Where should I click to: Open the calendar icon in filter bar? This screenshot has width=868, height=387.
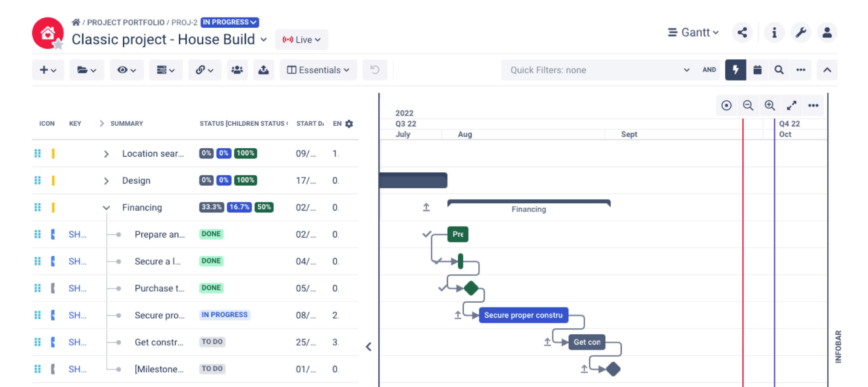(x=757, y=70)
